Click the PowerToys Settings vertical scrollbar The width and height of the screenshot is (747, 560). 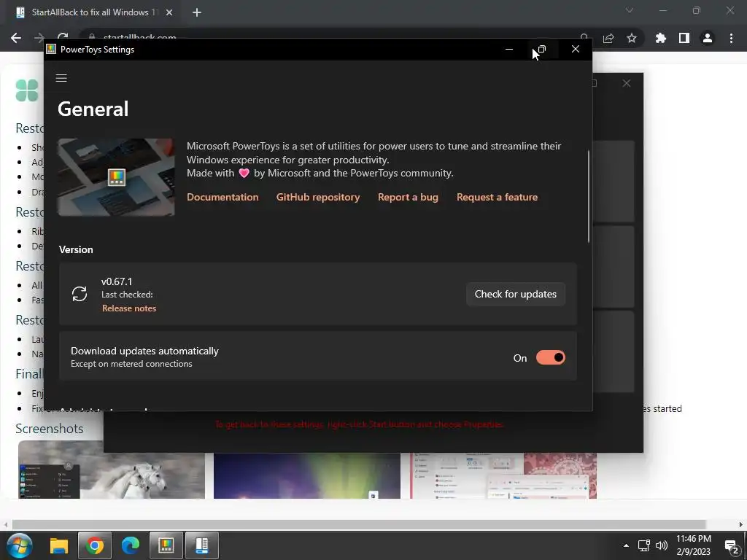point(589,196)
